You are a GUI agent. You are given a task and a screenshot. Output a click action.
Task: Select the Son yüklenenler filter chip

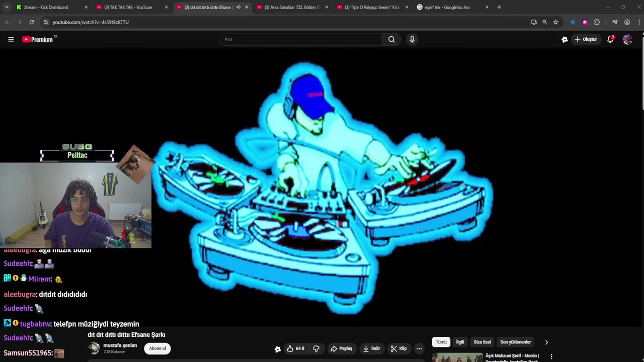click(x=516, y=342)
